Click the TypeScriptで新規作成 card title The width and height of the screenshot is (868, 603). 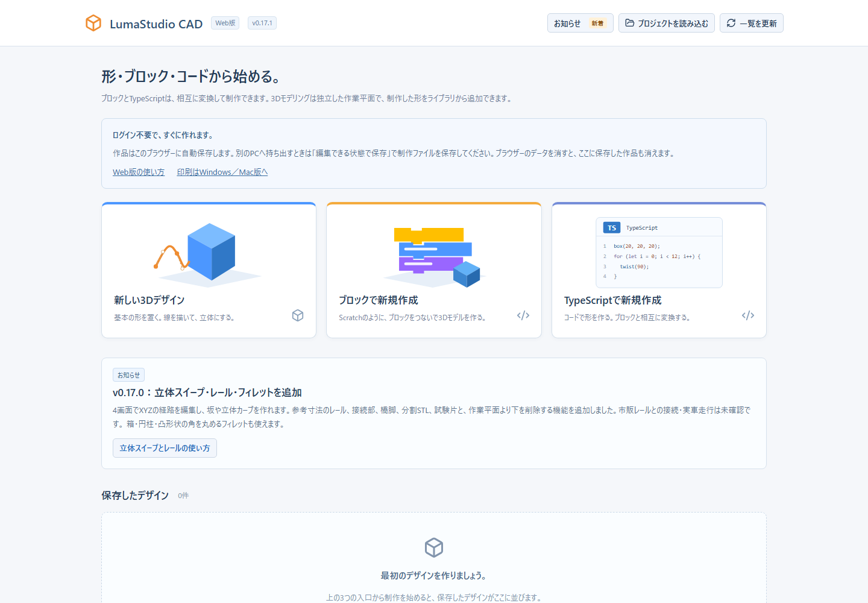click(612, 300)
